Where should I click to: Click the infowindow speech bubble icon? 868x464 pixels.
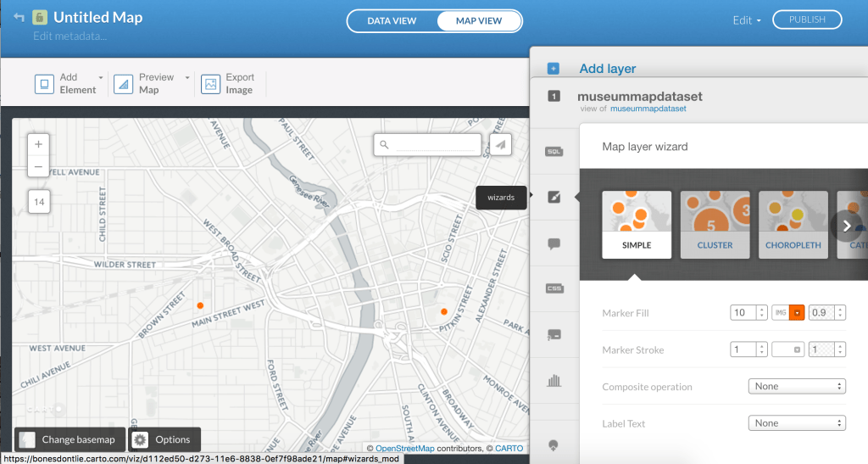(554, 243)
